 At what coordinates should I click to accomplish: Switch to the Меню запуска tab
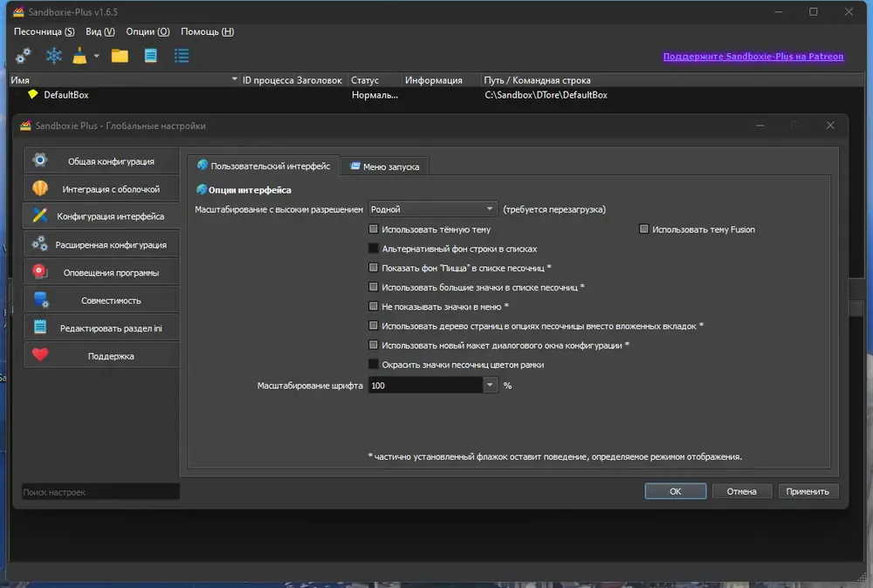[384, 167]
